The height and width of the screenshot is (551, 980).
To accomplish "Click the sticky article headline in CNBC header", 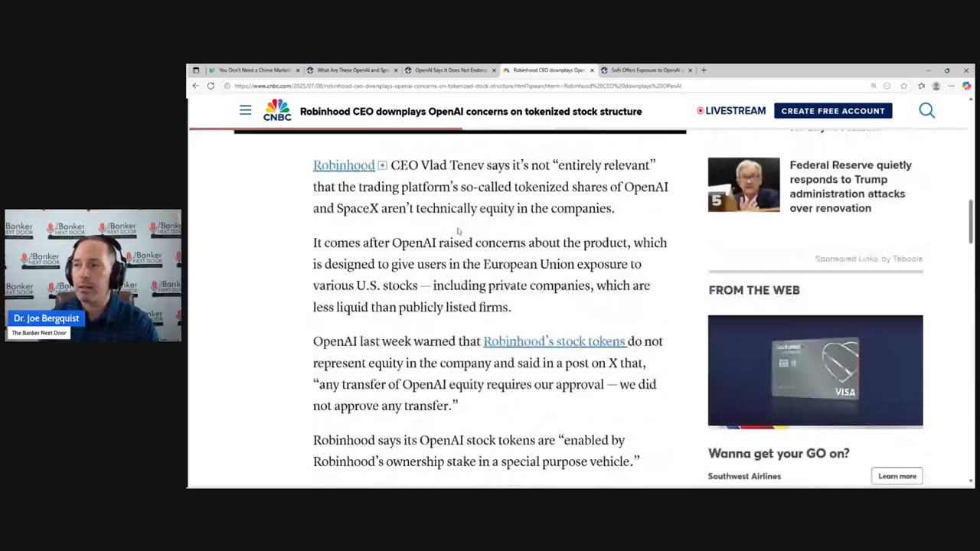I will pyautogui.click(x=471, y=111).
